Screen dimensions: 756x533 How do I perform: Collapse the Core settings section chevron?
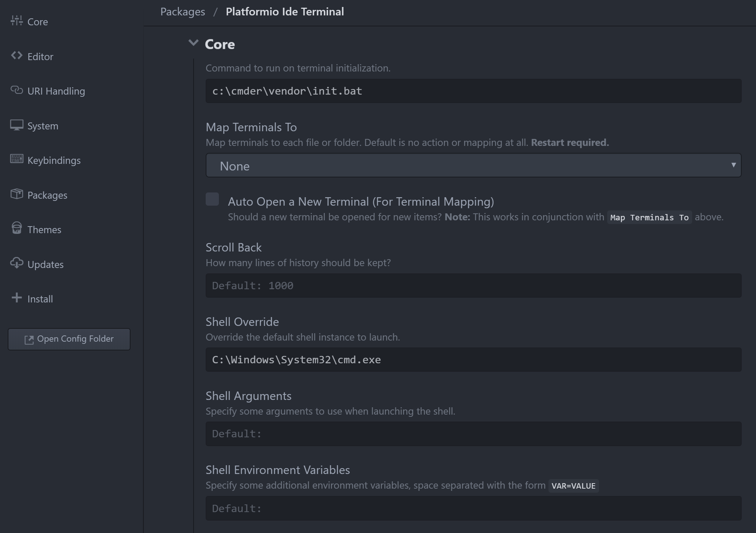click(x=193, y=43)
